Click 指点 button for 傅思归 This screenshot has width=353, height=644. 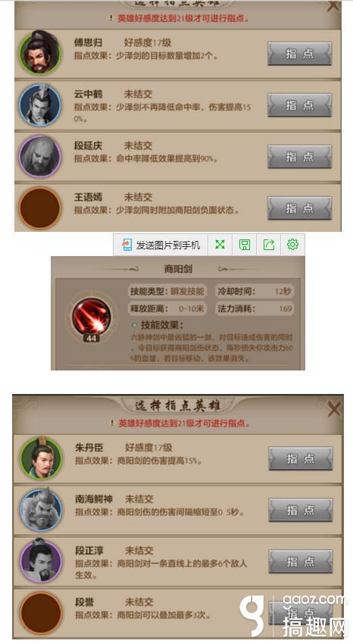tap(300, 53)
